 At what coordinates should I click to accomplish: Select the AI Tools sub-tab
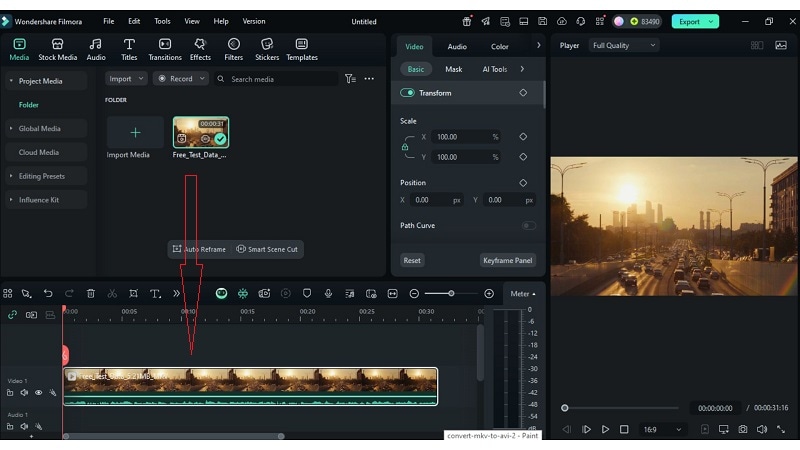coord(494,69)
